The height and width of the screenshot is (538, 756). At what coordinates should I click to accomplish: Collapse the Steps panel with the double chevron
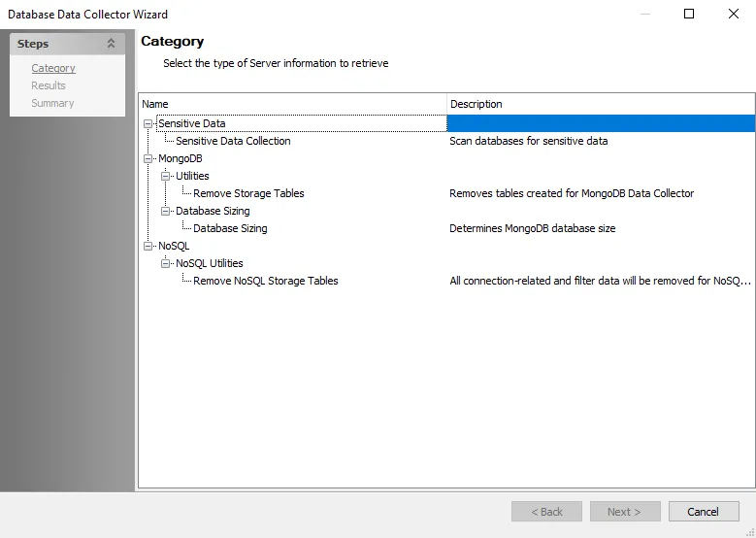click(x=111, y=44)
